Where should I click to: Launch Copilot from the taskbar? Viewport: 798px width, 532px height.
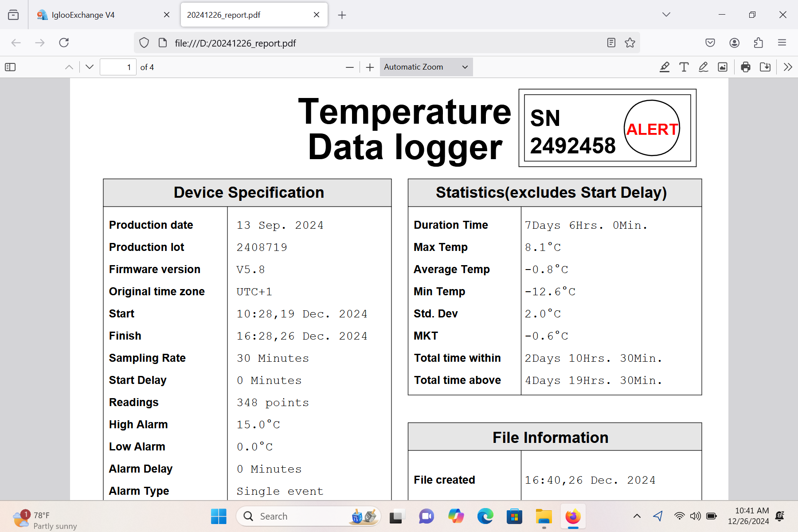click(456, 516)
